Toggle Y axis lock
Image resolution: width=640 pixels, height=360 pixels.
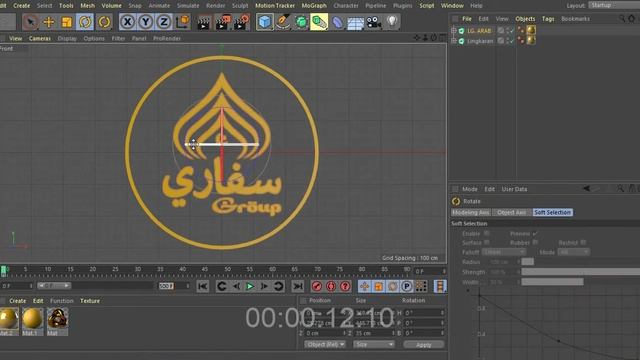tap(146, 22)
